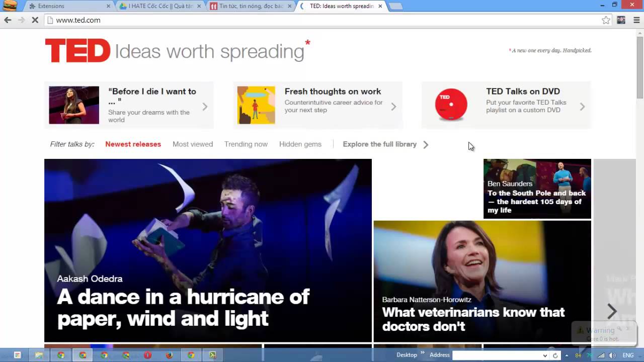Click the ENG language indicator
644x362 pixels.
coord(628,355)
